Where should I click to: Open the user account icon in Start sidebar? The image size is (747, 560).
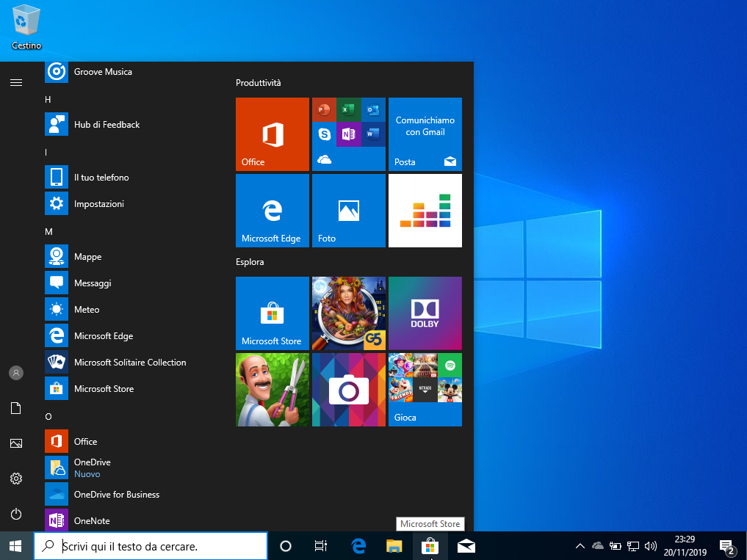tap(16, 373)
